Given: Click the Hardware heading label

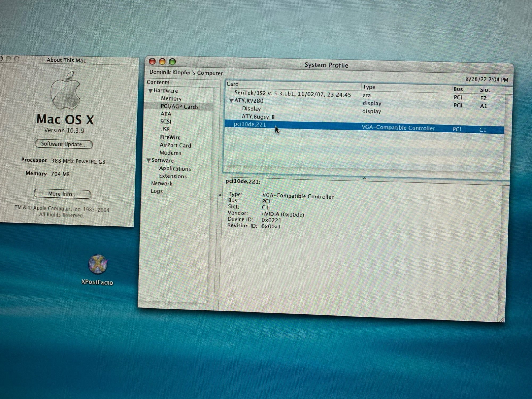Looking at the screenshot, I should click(x=165, y=91).
